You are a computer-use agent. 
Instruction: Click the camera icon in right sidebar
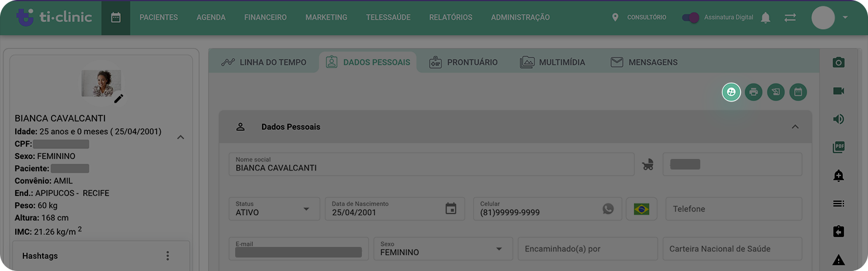[x=839, y=62]
